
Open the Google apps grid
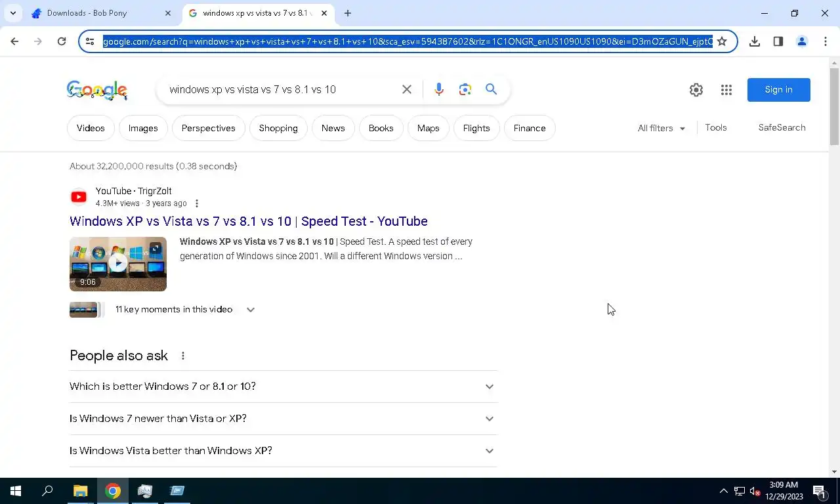tap(726, 90)
